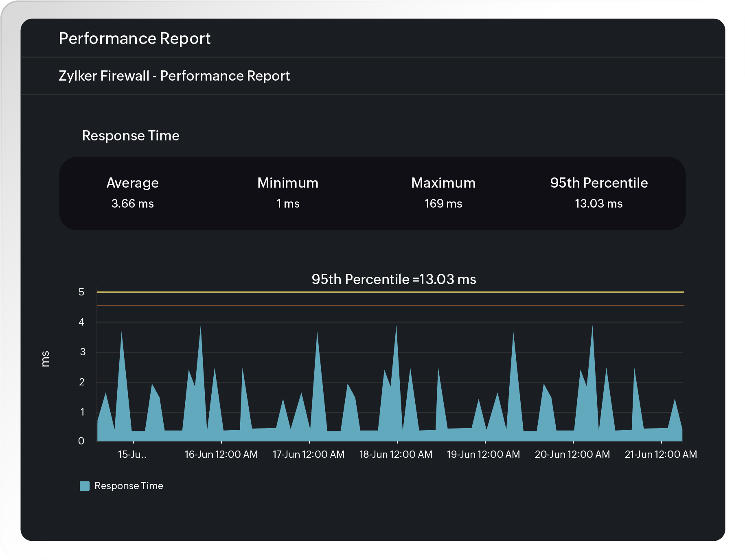745x560 pixels.
Task: Click the Response Time legend text
Action: [129, 486]
